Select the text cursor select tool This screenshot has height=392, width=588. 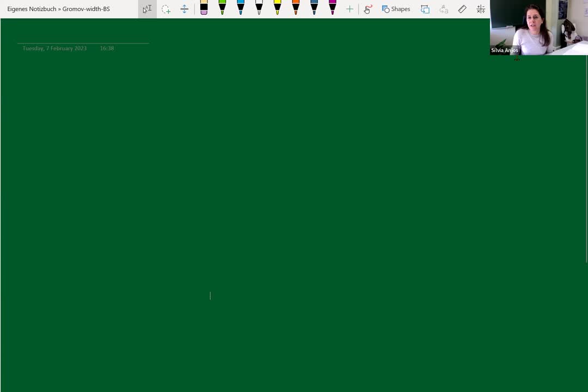pos(147,9)
